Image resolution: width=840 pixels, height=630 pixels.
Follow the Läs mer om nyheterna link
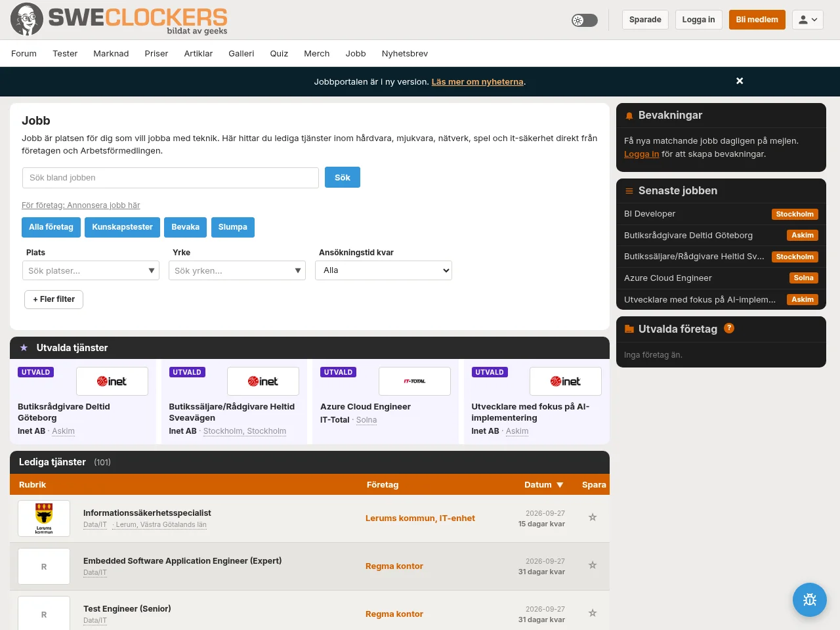tap(478, 82)
